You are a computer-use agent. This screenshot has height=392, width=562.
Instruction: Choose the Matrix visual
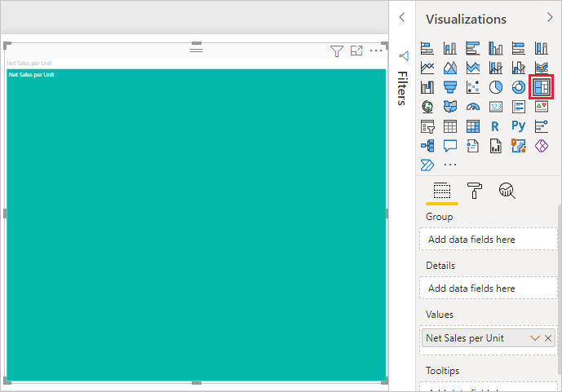[x=473, y=126]
